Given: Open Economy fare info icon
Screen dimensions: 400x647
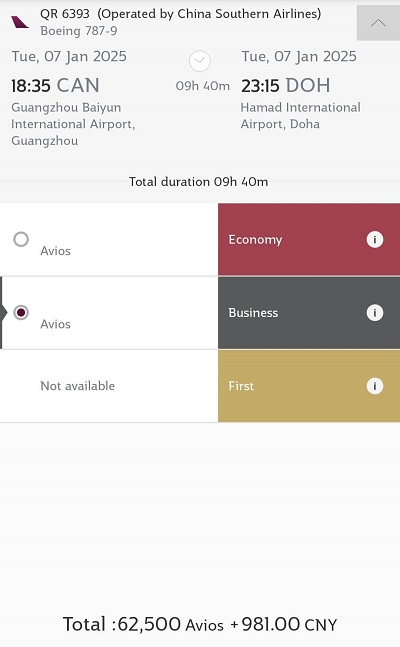Looking at the screenshot, I should click(x=375, y=239).
